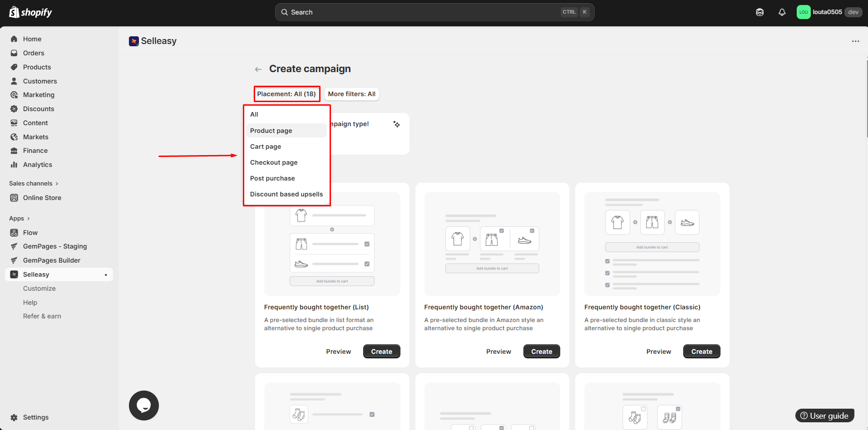Select Discount based upsells option
Viewport: 868px width, 430px height.
tap(286, 194)
